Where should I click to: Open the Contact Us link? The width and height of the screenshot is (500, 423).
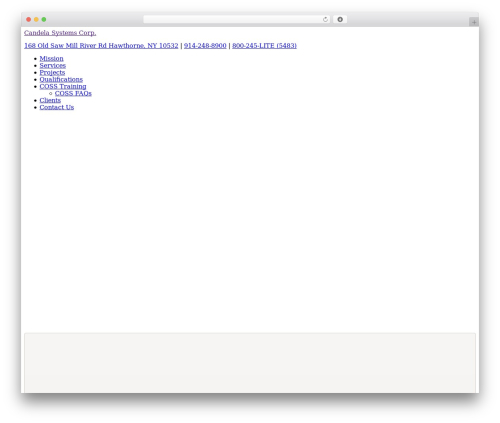(57, 107)
